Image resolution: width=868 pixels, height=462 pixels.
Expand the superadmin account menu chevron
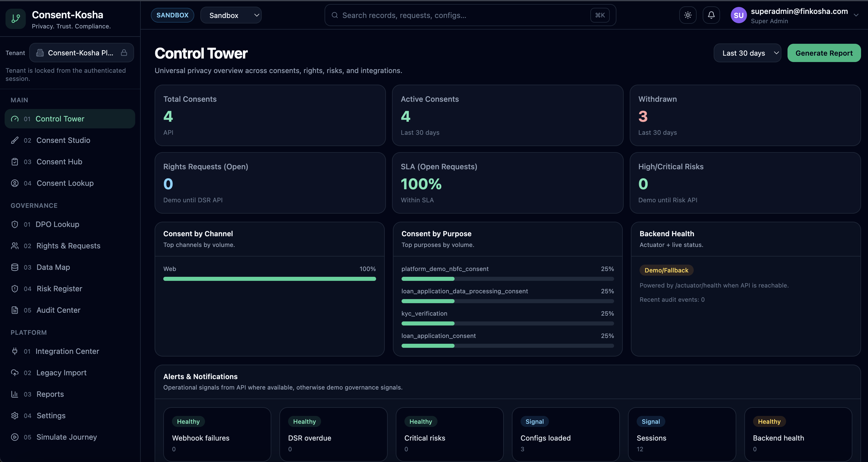(x=856, y=15)
